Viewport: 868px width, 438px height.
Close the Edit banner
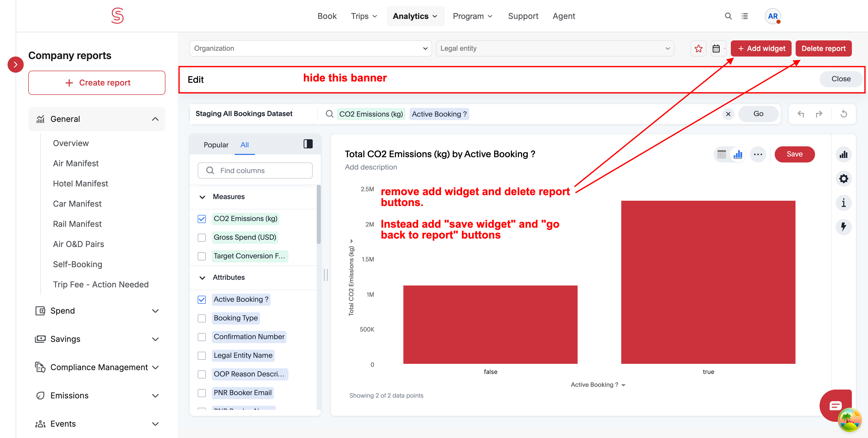(x=841, y=79)
